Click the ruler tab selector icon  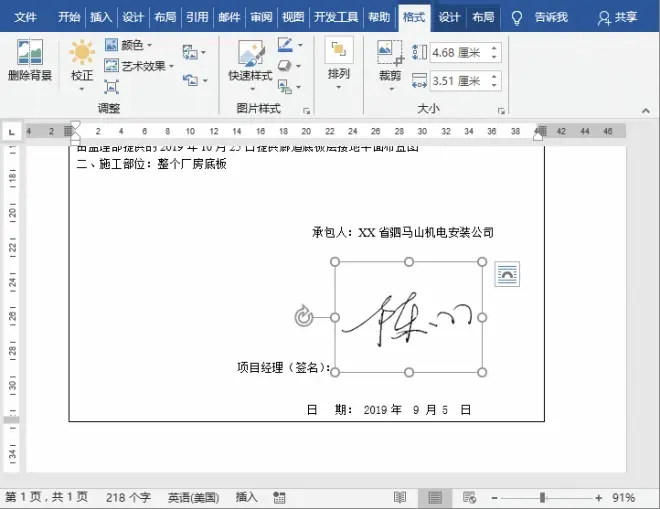click(12, 132)
